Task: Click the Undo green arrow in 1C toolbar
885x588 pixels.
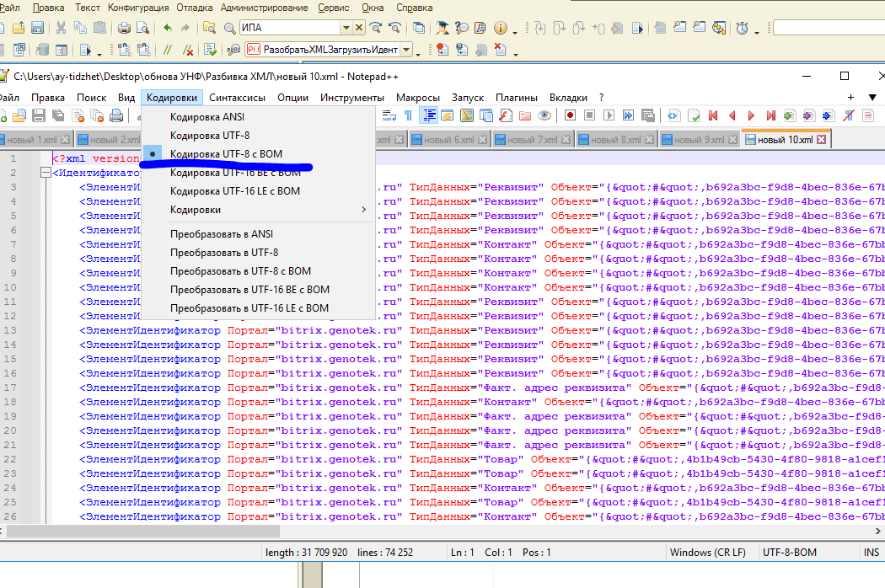Action: (167, 28)
